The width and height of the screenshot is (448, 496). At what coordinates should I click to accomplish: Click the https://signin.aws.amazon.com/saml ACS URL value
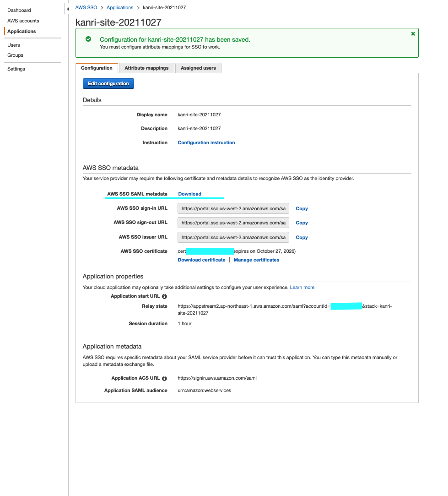coord(217,378)
